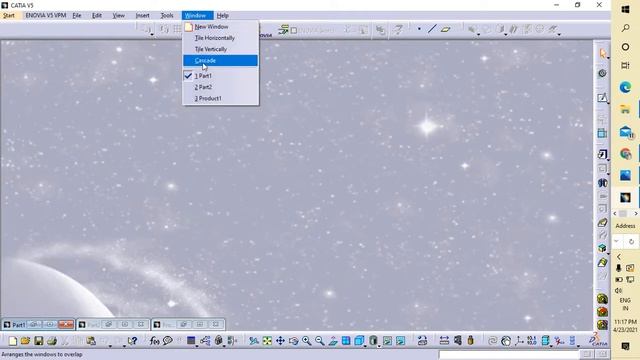Click the Save floppy disk icon
The width and height of the screenshot is (640, 360).
(38, 341)
